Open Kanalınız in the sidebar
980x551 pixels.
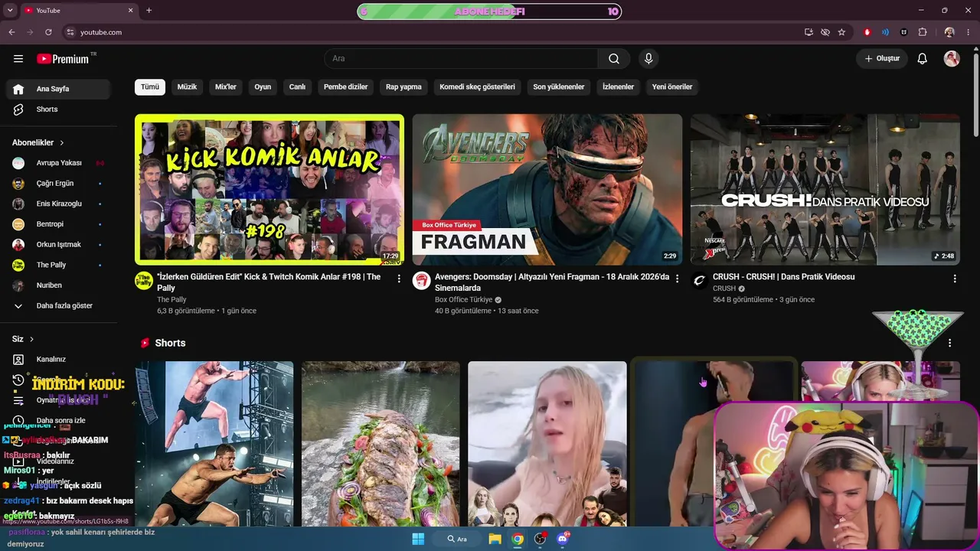coord(58,360)
